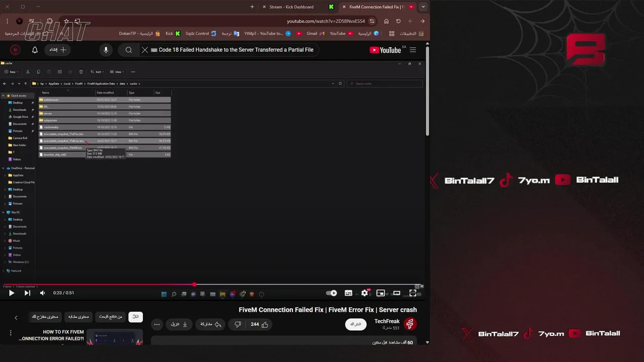This screenshot has height=362, width=644.
Task: Select the محتوى مشابه chip
Action: pos(79,317)
